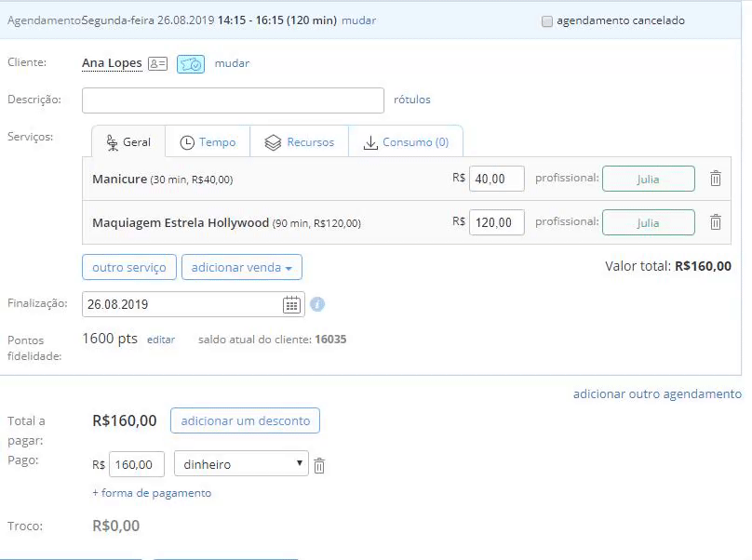Image resolution: width=752 pixels, height=560 pixels.
Task: Click the Manicure service name text
Action: click(119, 179)
